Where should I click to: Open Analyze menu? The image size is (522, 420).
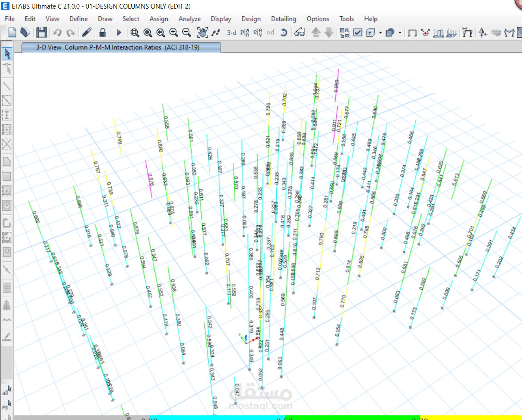pyautogui.click(x=190, y=19)
